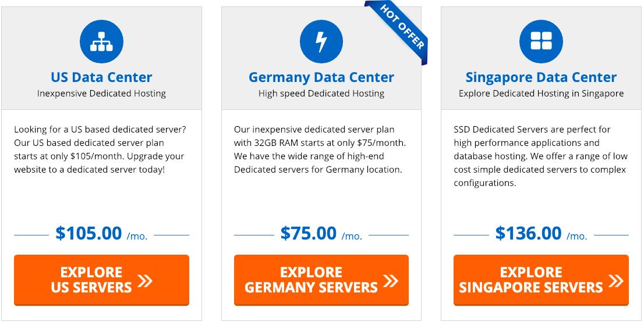Click the four-squares grid icon for Singapore
The image size is (644, 325).
coord(541,41)
